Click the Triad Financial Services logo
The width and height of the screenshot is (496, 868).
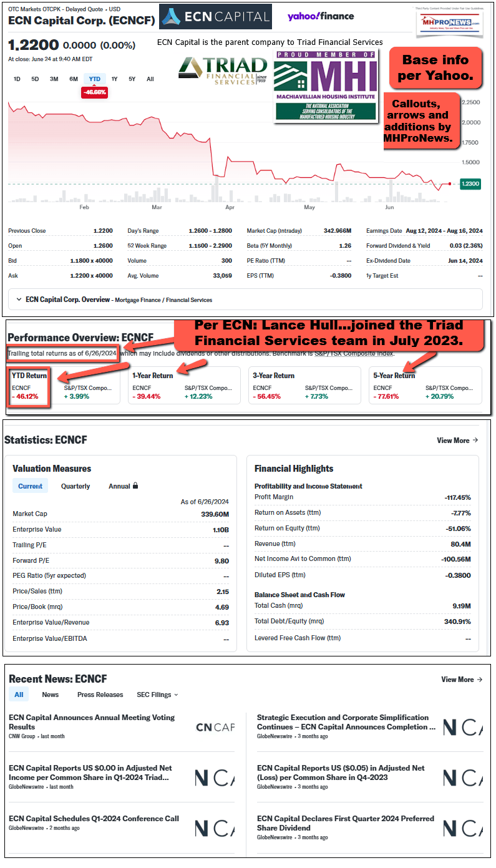tap(223, 71)
